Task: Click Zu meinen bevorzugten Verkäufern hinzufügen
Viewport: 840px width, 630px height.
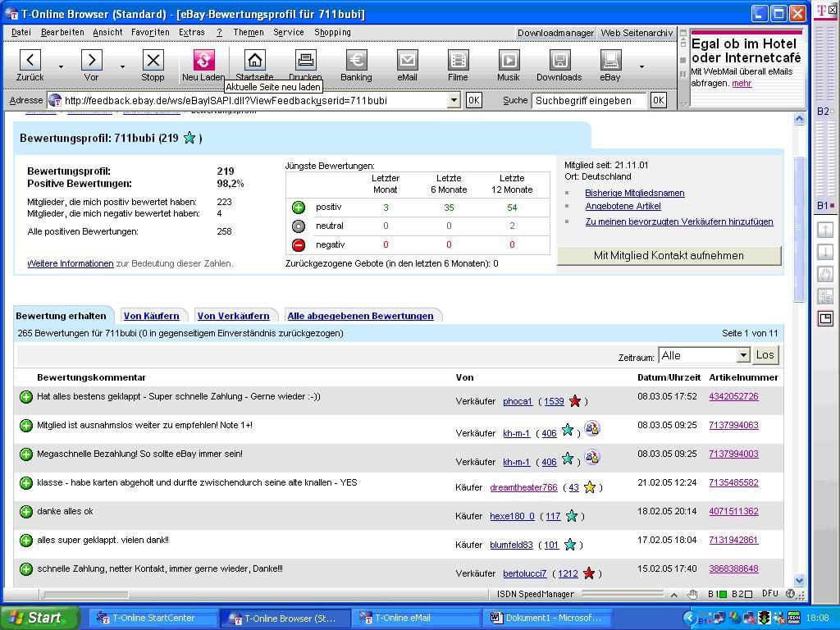Action: pos(679,221)
